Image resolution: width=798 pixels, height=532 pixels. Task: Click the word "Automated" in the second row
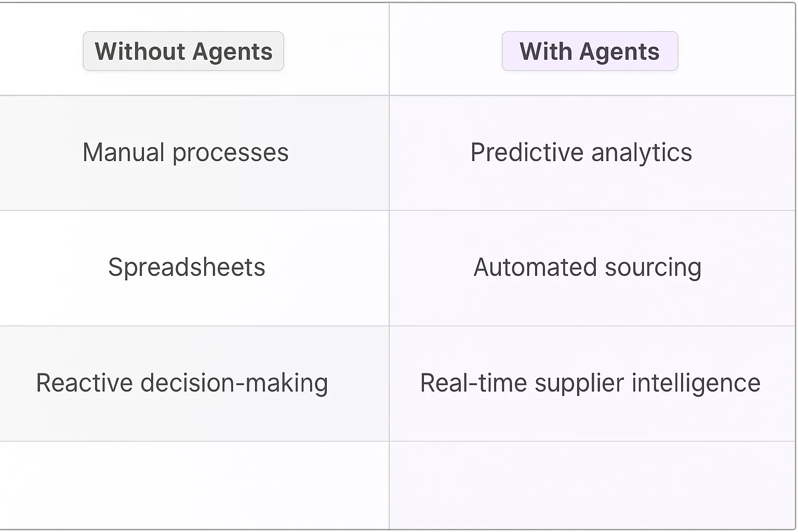535,268
